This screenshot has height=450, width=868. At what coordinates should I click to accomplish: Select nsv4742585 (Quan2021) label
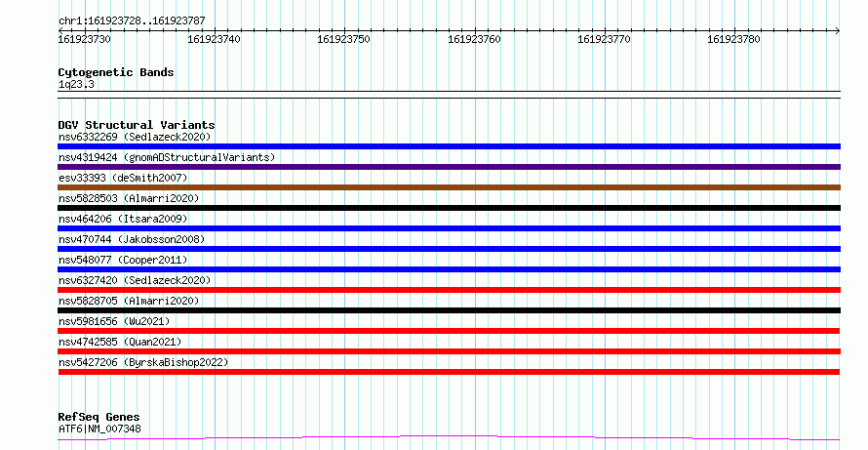click(120, 342)
